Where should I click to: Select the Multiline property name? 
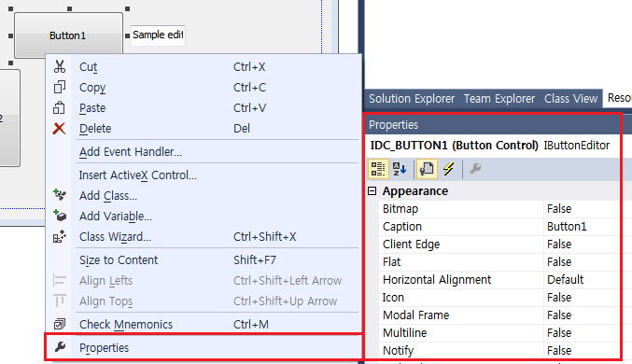461,332
